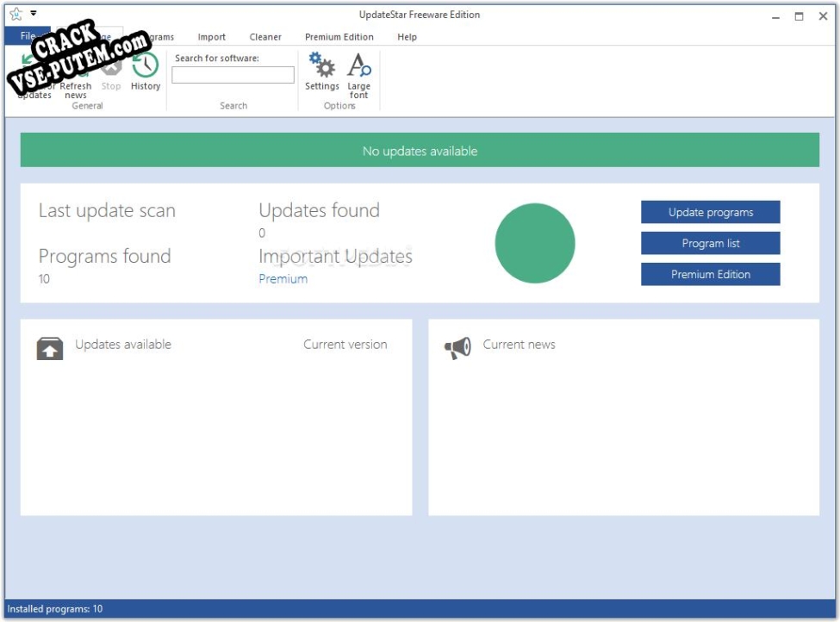Open the Premium Edition ribbon tab

pyautogui.click(x=339, y=37)
